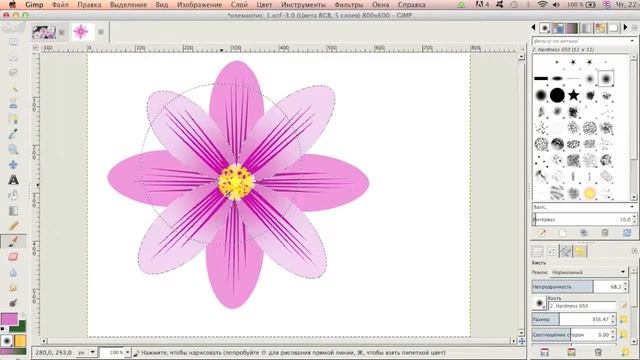Click the save tool options icon
The width and height of the screenshot is (640, 360).
tap(544, 352)
